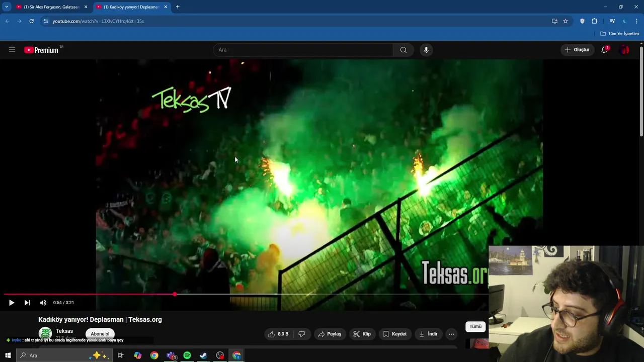Mute the video volume speaker icon

43,303
